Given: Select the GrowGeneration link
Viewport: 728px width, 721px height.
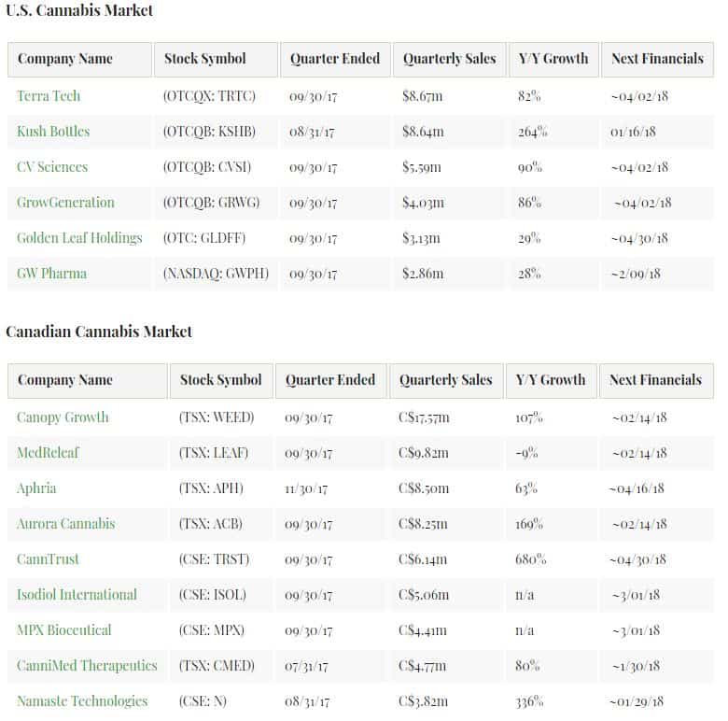Looking at the screenshot, I should (65, 203).
